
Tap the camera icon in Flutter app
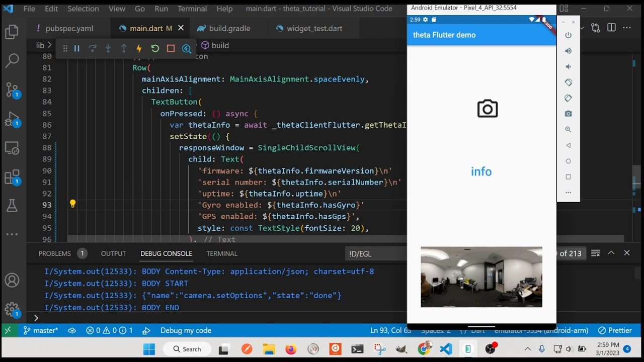pyautogui.click(x=487, y=109)
